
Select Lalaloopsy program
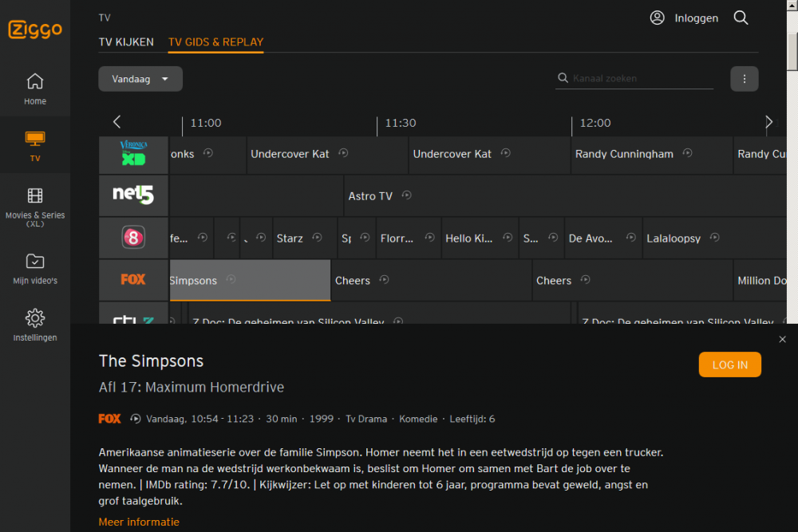[715, 238]
